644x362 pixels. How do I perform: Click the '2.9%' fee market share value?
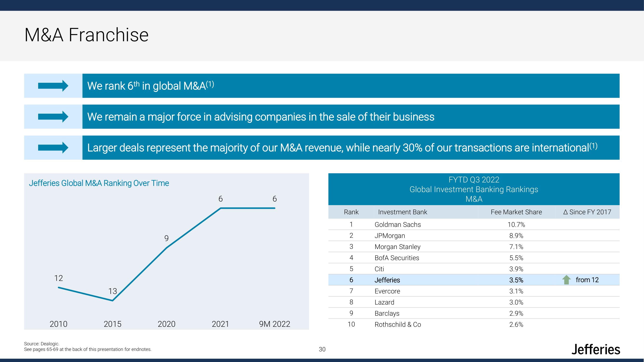tap(516, 313)
